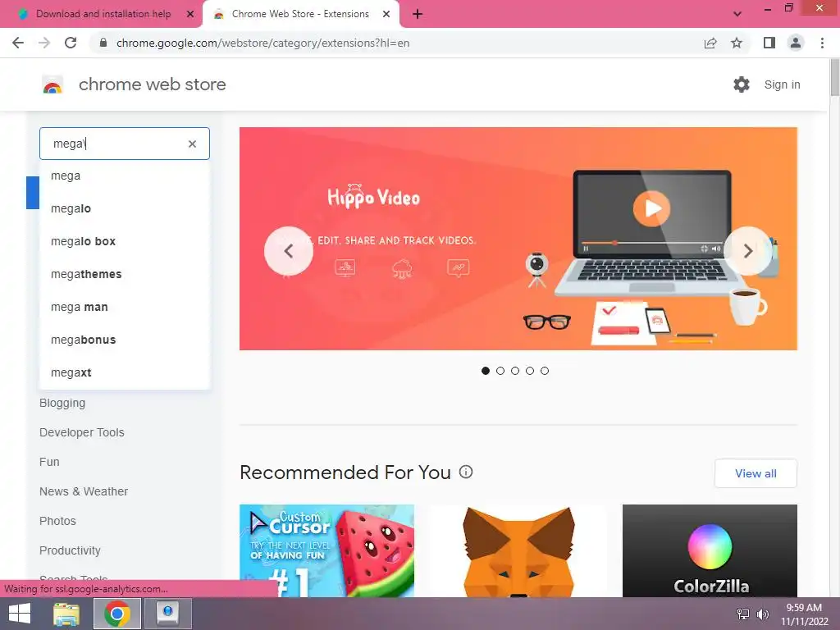
Task: Choose the 'megalo' suggestion
Action: click(125, 208)
